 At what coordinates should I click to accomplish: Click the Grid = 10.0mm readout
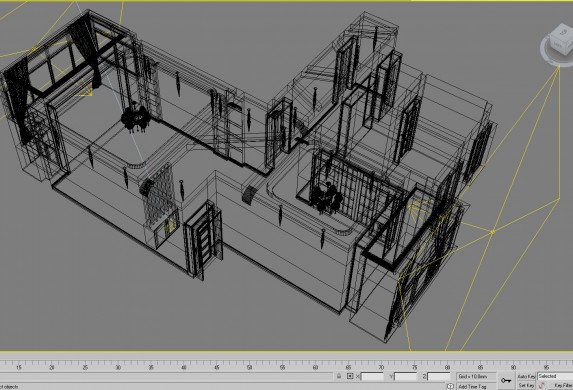pyautogui.click(x=476, y=376)
